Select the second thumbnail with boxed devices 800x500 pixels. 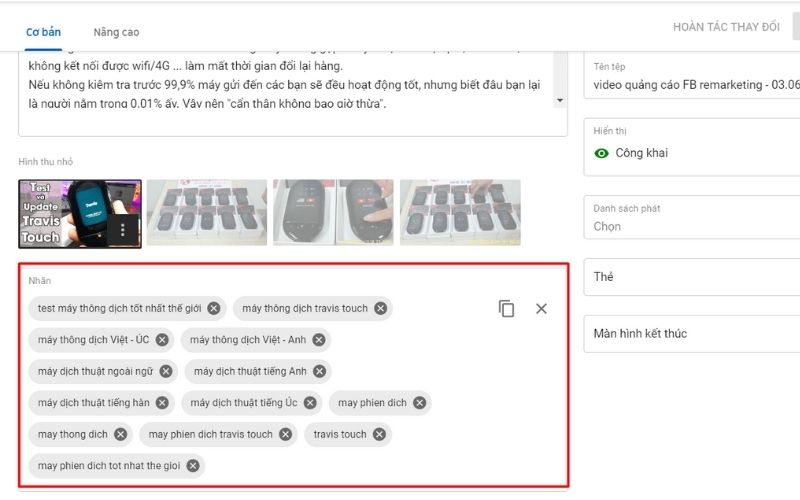[x=207, y=212]
